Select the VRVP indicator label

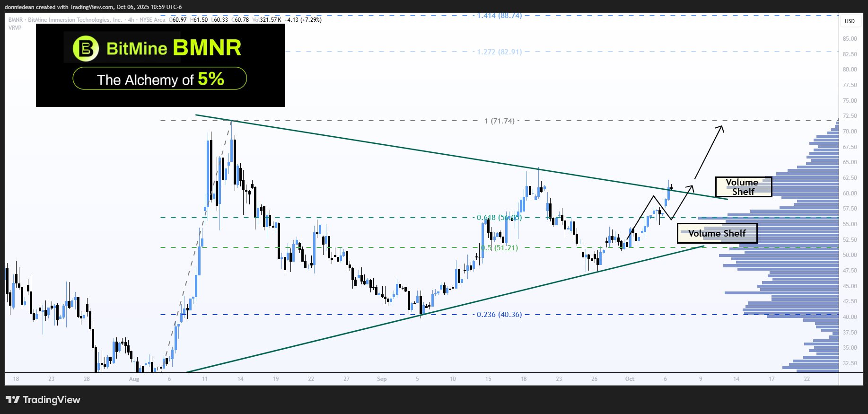(x=15, y=28)
